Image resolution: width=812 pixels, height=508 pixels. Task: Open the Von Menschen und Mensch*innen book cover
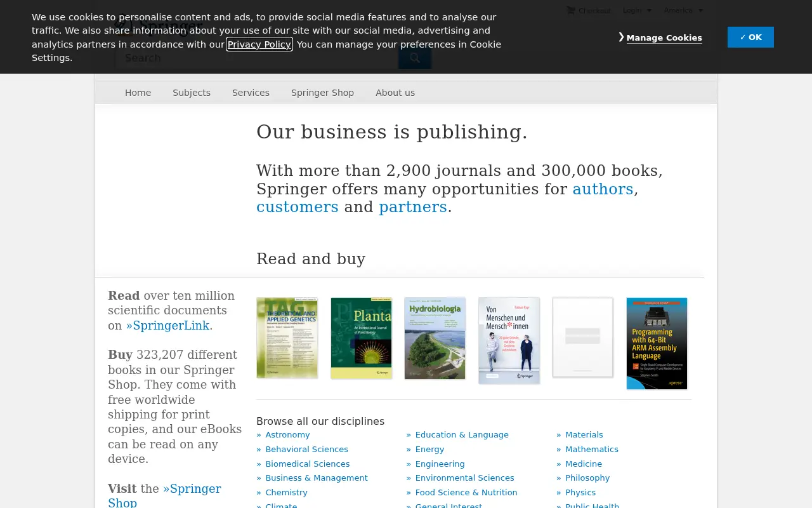pyautogui.click(x=509, y=340)
